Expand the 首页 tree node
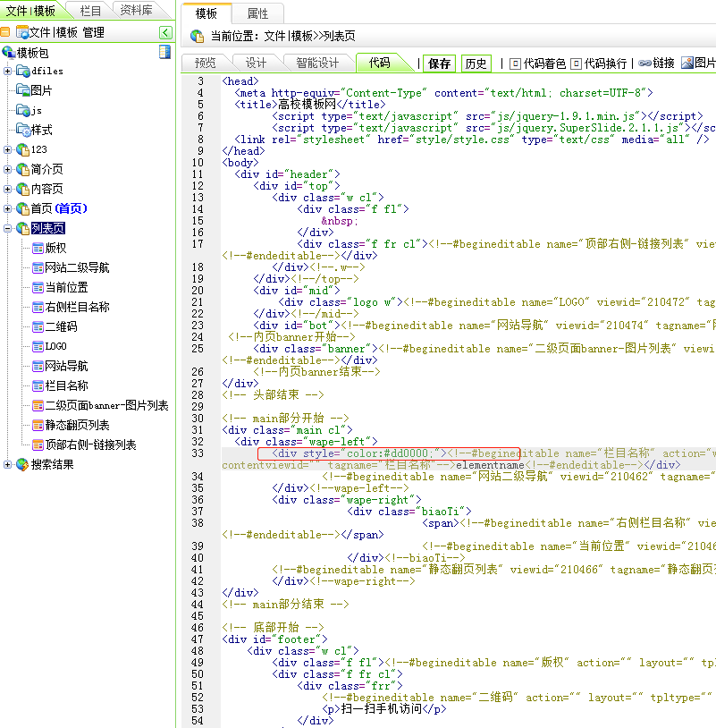Viewport: 716px width, 728px height. click(x=8, y=208)
